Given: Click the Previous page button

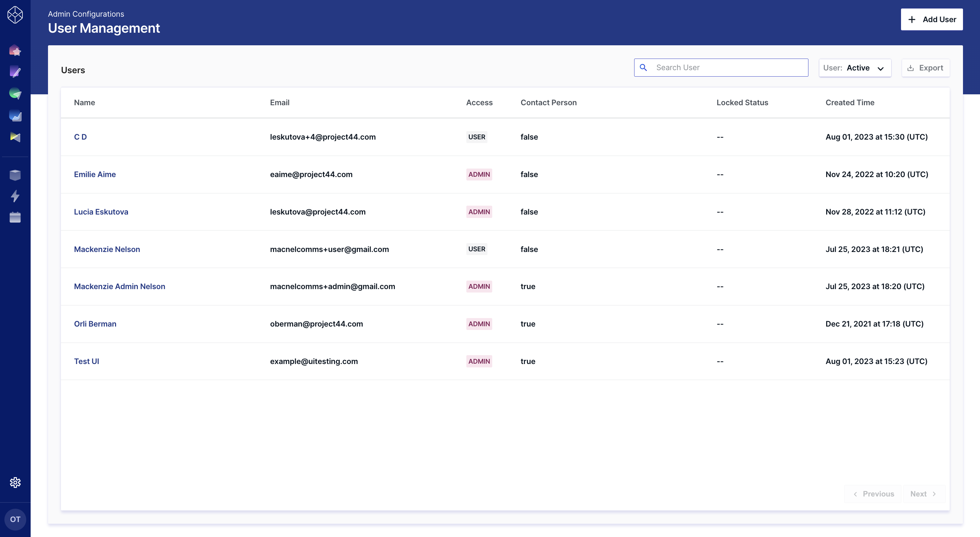Looking at the screenshot, I should point(873,494).
